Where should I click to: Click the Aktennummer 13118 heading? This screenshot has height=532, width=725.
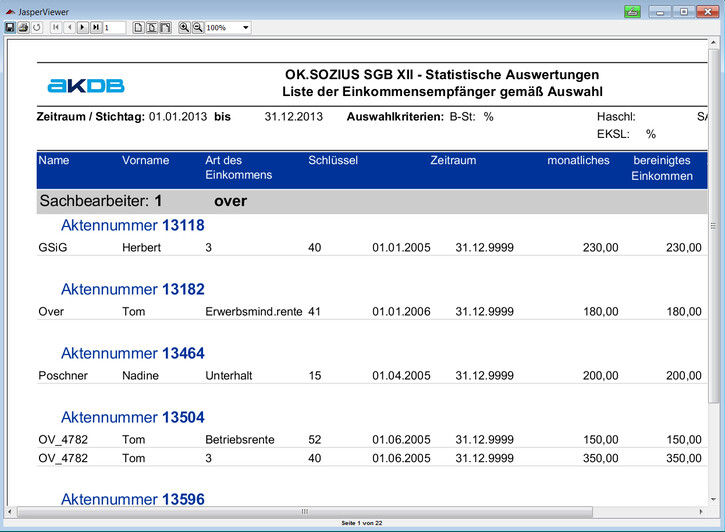[132, 226]
